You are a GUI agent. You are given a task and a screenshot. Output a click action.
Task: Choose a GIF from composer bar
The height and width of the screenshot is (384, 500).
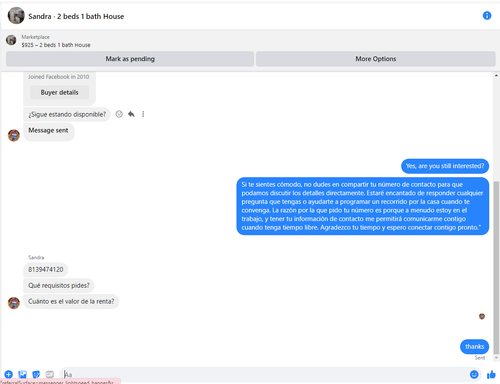pos(50,374)
